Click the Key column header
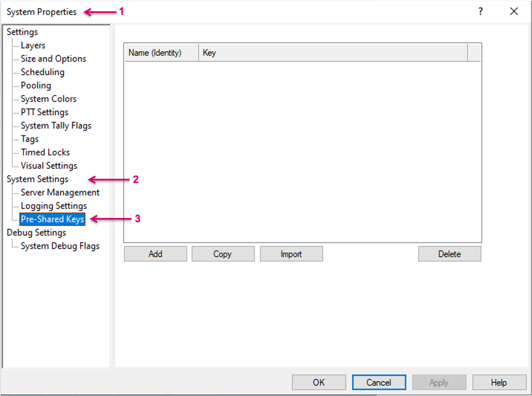Viewport: 532px width, 396px height. (x=333, y=53)
